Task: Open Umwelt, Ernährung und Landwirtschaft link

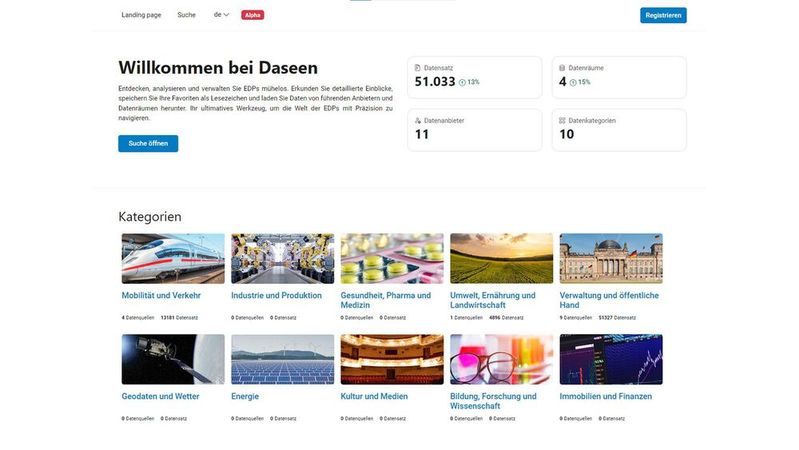Action: (x=493, y=300)
